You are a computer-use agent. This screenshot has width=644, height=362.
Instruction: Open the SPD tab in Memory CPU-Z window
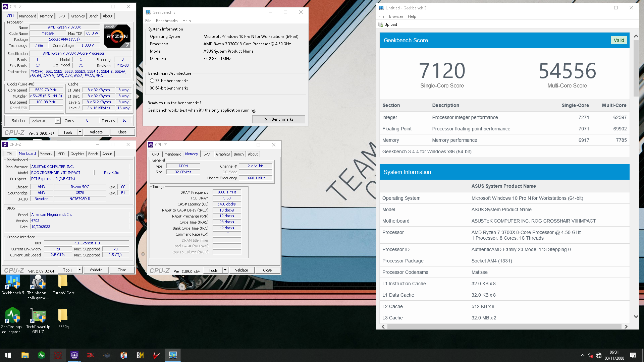tap(207, 154)
